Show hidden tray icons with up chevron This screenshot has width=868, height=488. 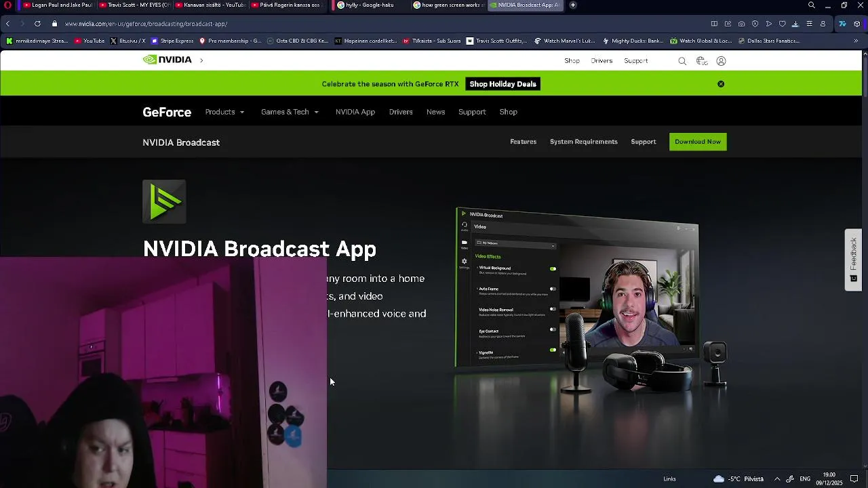[777, 479]
